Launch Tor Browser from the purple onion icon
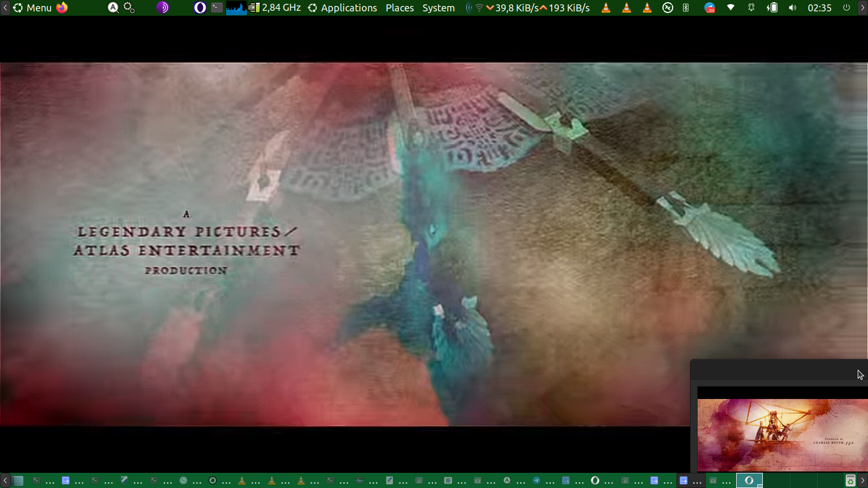This screenshot has width=868, height=488. [x=163, y=8]
